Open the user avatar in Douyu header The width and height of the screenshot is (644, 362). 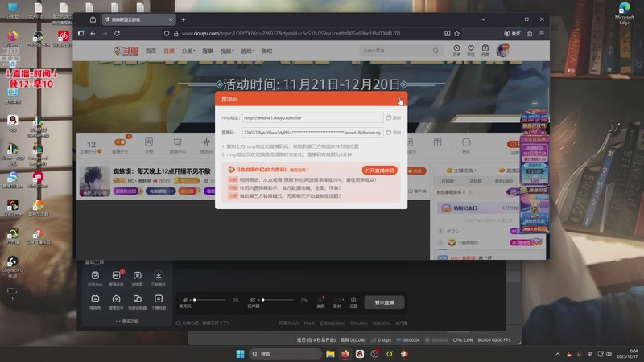[x=502, y=51]
